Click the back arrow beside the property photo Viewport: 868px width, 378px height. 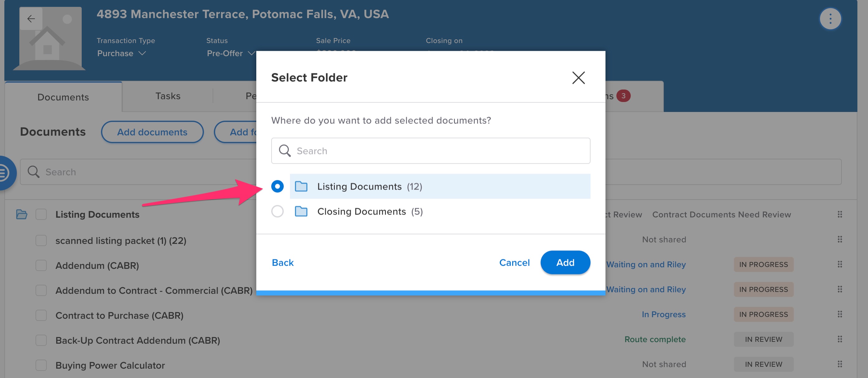coord(31,18)
